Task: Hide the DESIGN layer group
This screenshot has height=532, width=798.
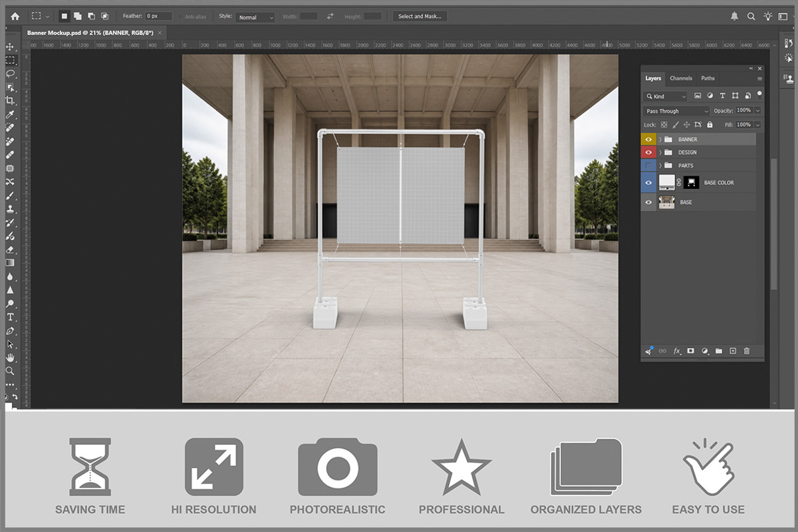Action: (649, 152)
